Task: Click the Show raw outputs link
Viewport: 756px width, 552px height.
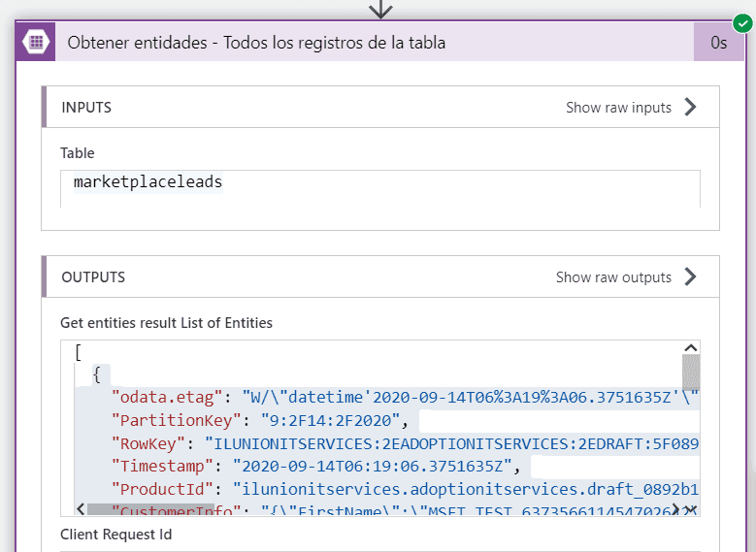Action: click(x=613, y=277)
